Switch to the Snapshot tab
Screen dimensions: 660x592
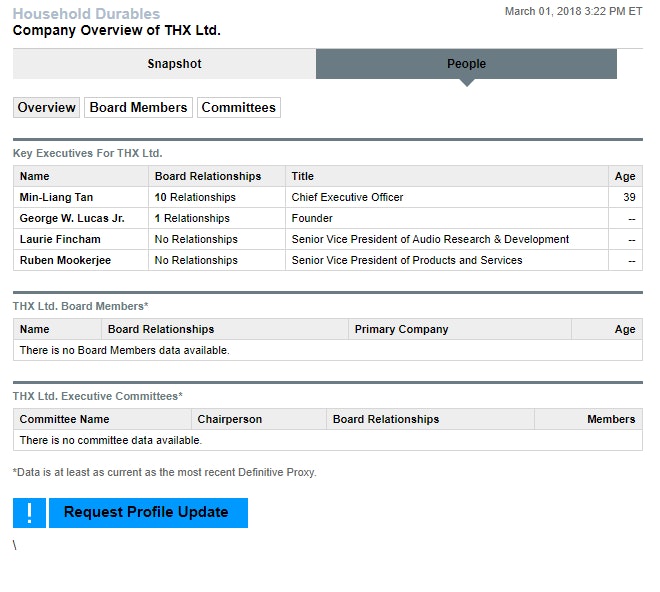point(174,64)
